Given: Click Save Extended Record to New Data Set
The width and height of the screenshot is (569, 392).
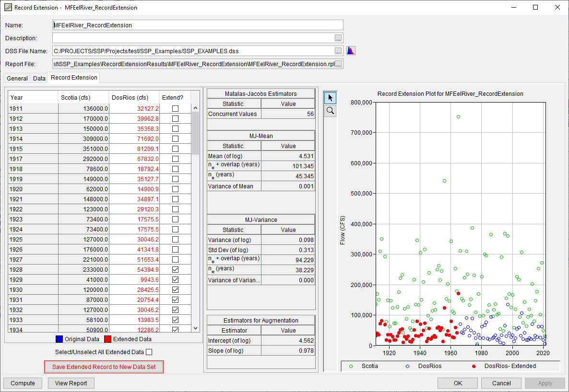Looking at the screenshot, I should (104, 367).
